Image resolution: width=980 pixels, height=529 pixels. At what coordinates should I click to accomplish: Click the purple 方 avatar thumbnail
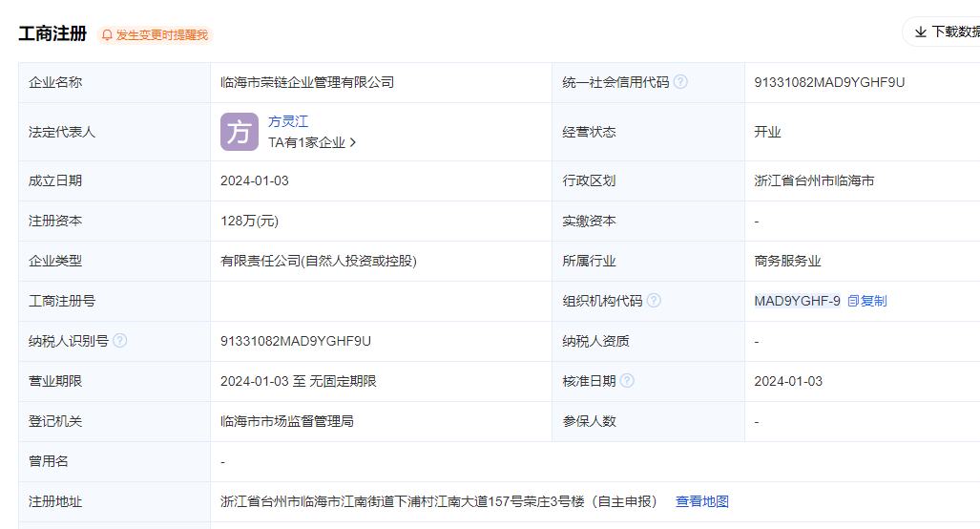tap(240, 132)
